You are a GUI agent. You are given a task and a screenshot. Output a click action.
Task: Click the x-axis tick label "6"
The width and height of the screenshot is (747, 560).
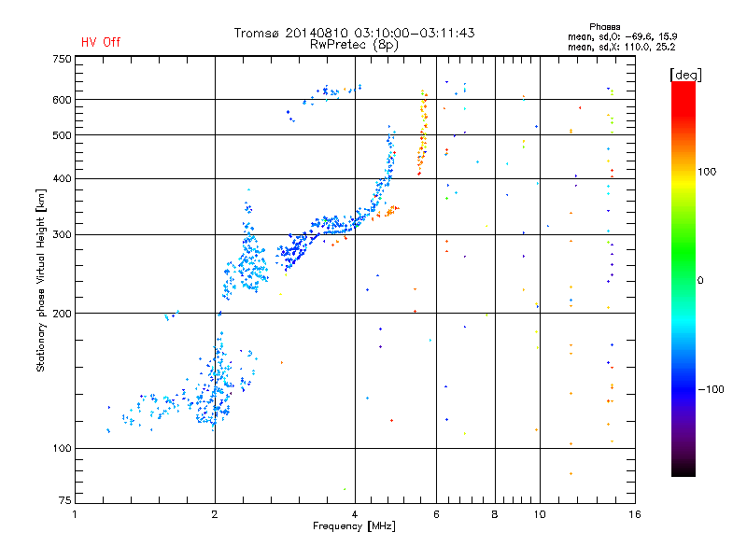[x=436, y=514]
